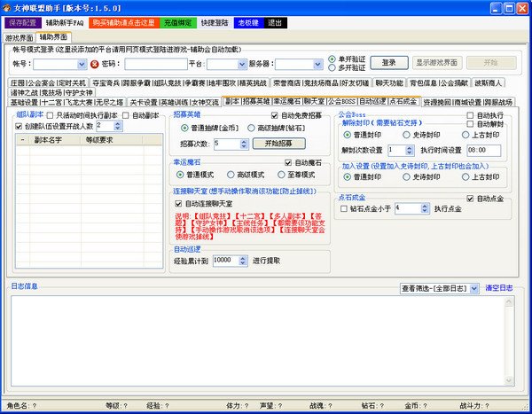The height and width of the screenshot is (414, 532).
Task: Click green 充值绑定 button
Action: coord(178,23)
